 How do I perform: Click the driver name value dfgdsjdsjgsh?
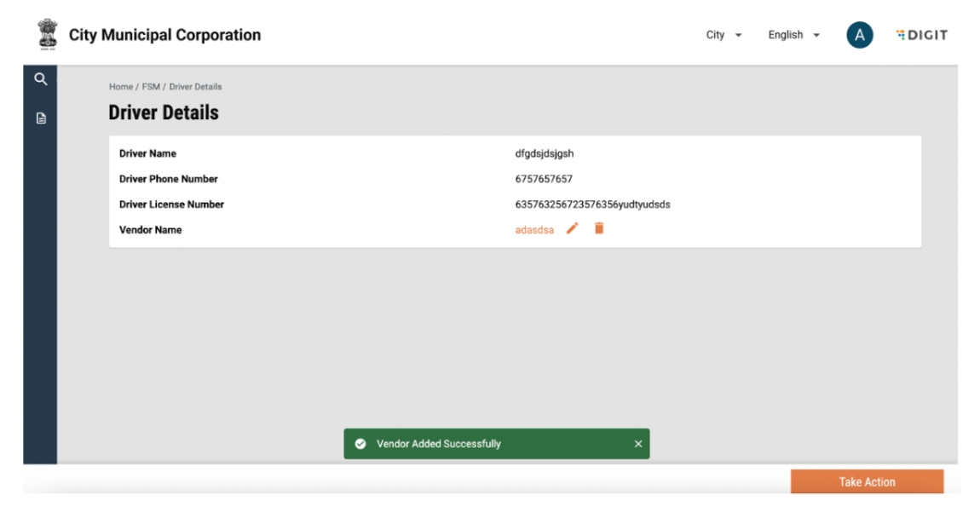(x=544, y=154)
